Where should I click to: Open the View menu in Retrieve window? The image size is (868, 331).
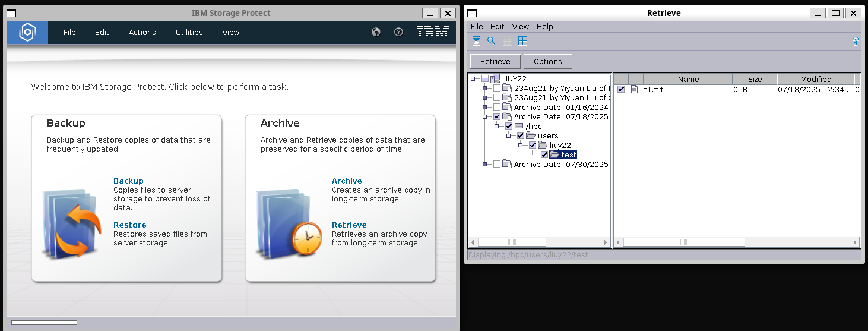(520, 26)
